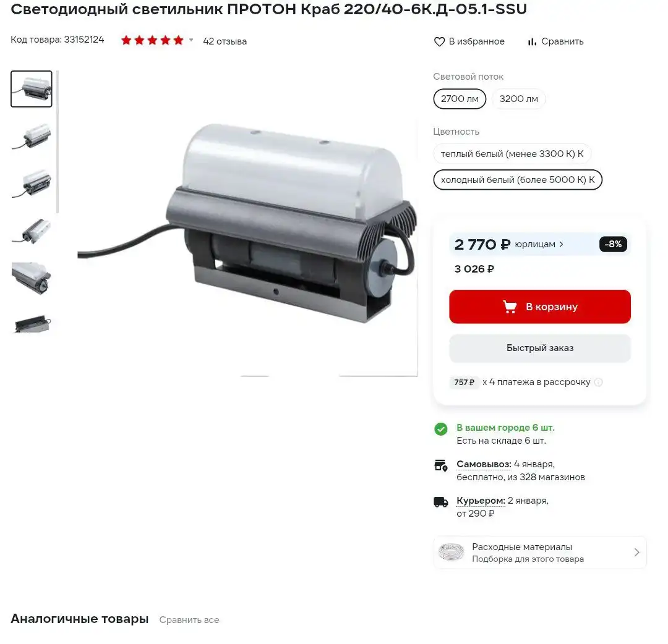668x644 pixels.
Task: Open Расходные материалы chevron arrow
Action: click(x=636, y=552)
